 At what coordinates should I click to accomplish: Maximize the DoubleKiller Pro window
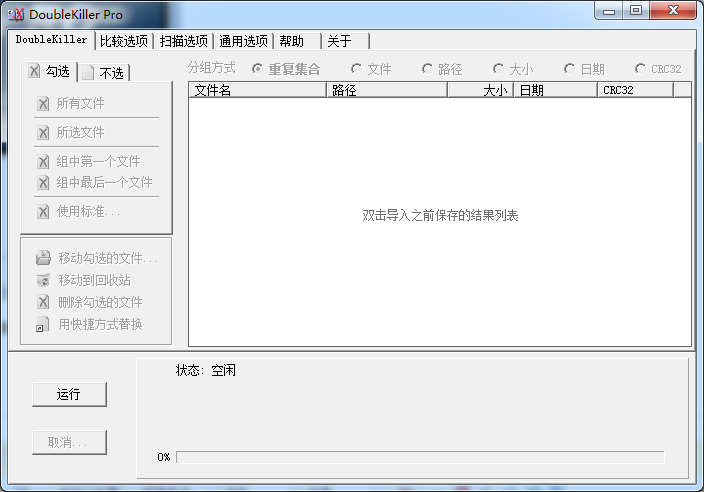coord(636,11)
